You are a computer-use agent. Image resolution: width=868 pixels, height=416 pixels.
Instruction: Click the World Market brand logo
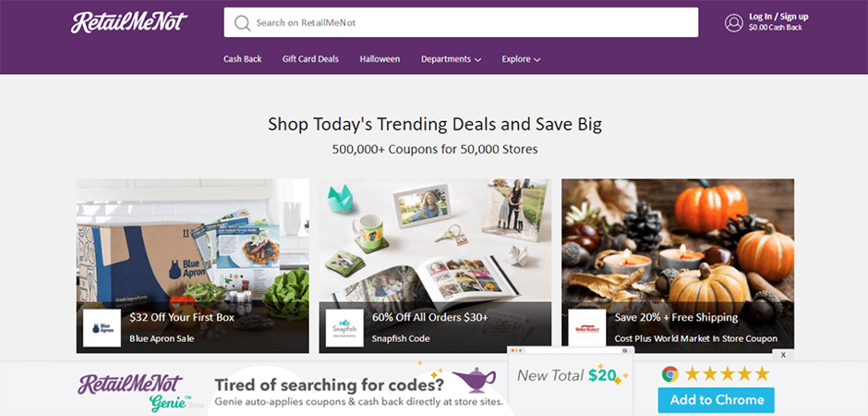click(x=586, y=328)
